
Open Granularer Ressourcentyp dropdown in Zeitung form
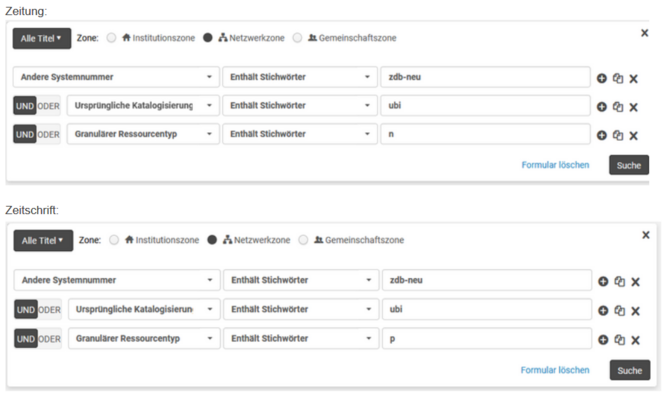(x=143, y=134)
